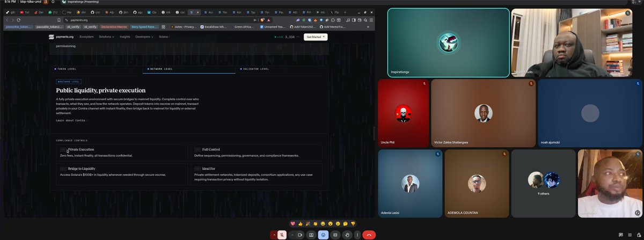
Task: Select the Adeola Lasisi participant tile
Action: (x=410, y=184)
